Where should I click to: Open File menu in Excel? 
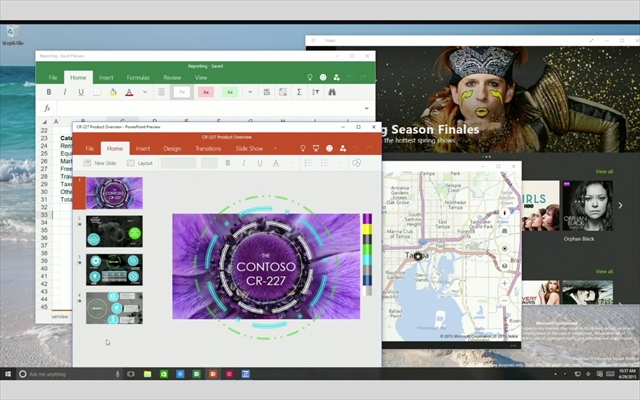53,78
